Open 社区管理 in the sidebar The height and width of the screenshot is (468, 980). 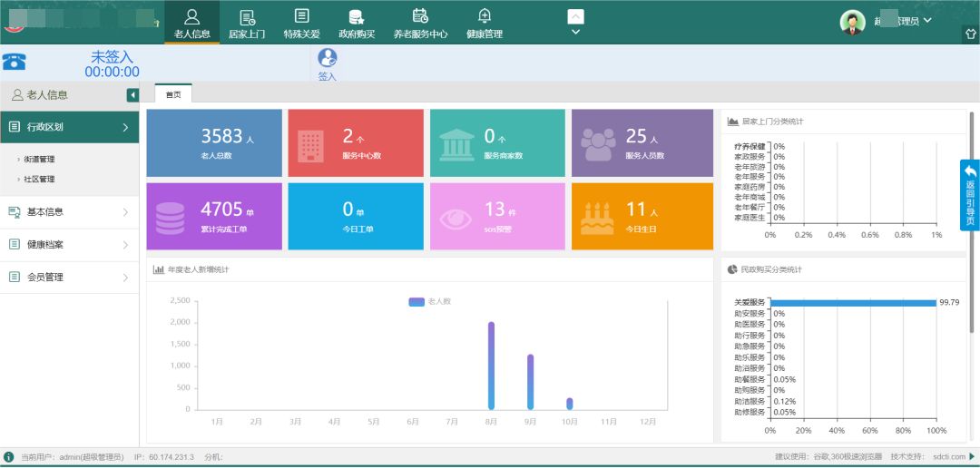[x=39, y=180]
